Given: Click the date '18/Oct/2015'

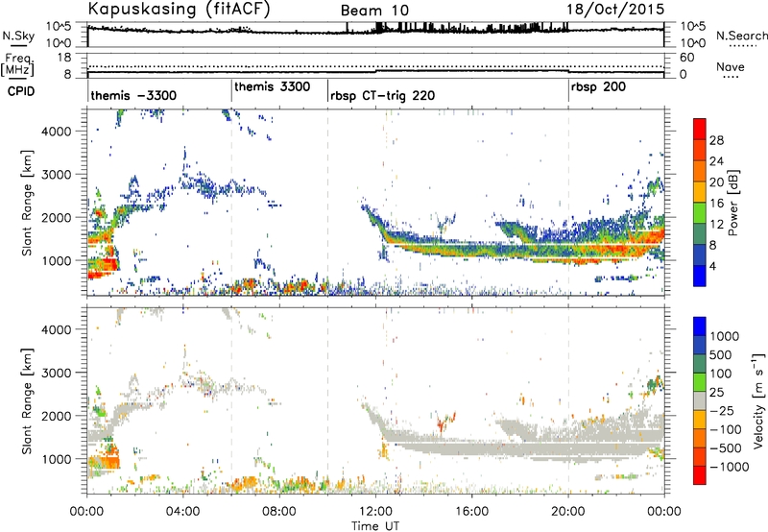Looking at the screenshot, I should tap(615, 10).
